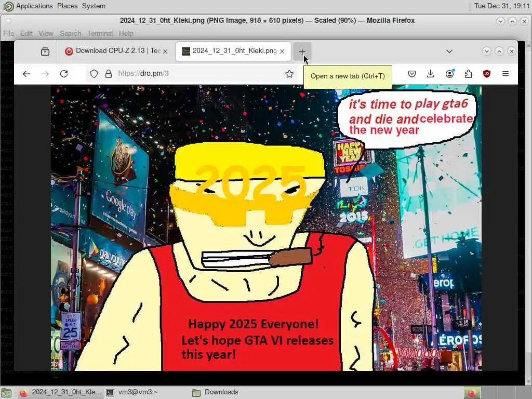Click the Firefox workspace switcher thumbnail
Image resolution: width=532 pixels, height=399 pixels.
click(472, 393)
